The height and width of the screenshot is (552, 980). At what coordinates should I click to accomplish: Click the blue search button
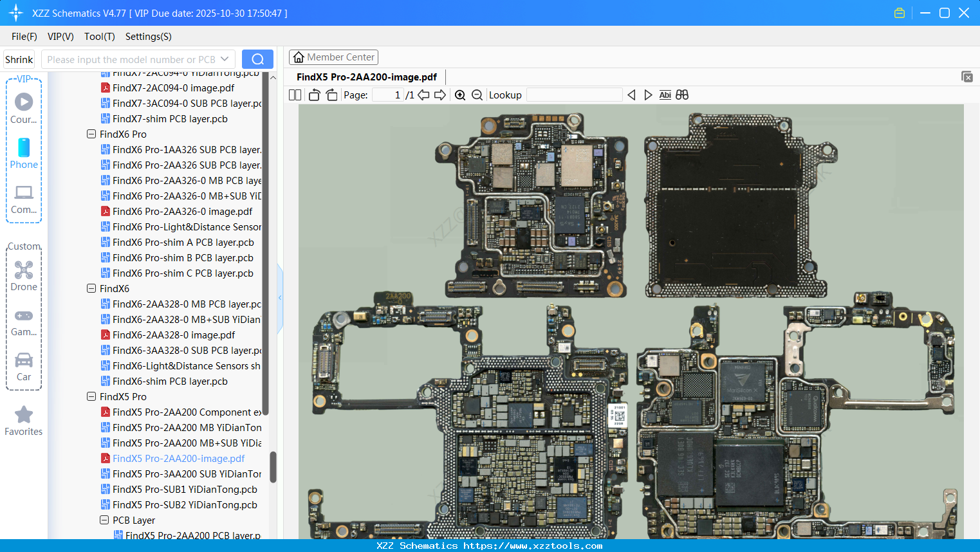coord(257,59)
